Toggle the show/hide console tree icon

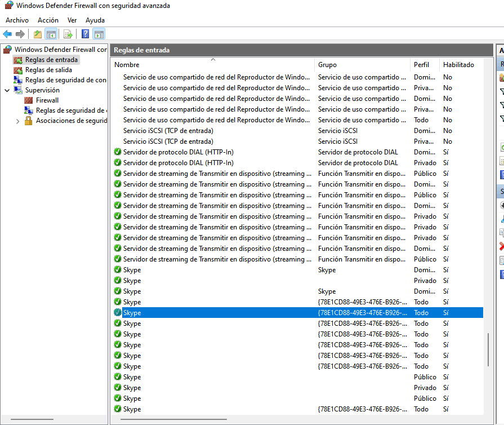51,34
